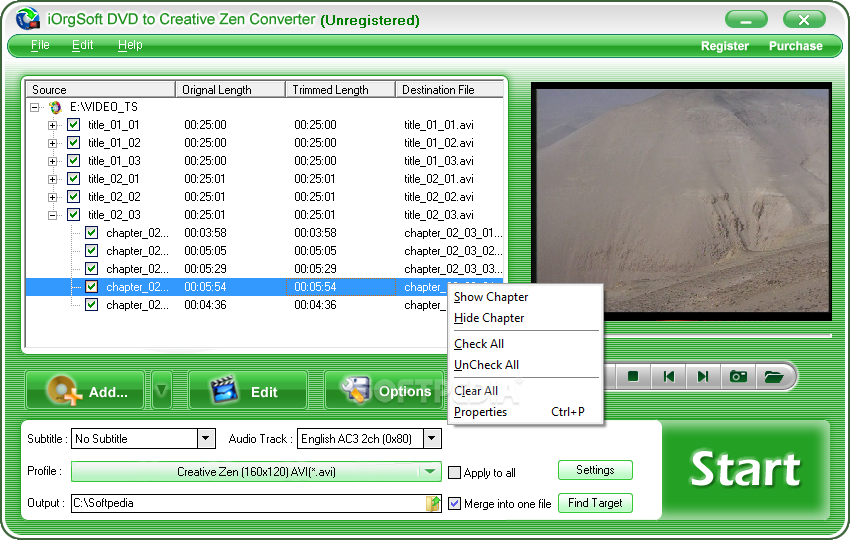This screenshot has height=540, width=850.
Task: Select UnCheck All in context menu
Action: [x=526, y=365]
